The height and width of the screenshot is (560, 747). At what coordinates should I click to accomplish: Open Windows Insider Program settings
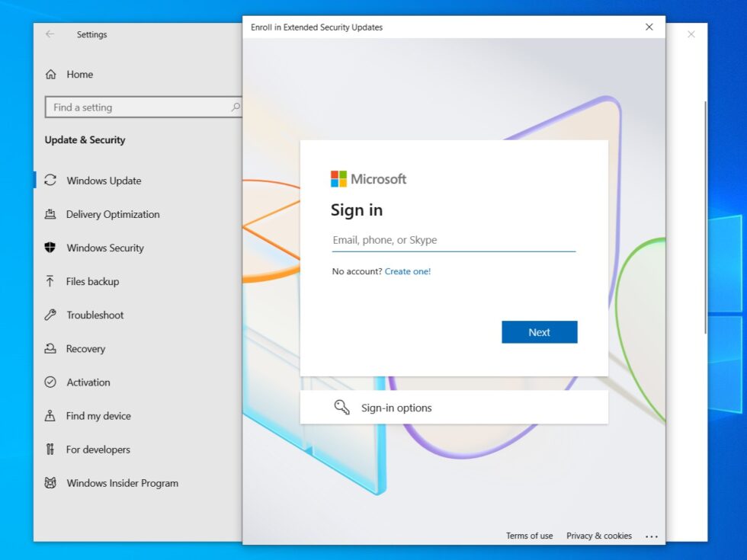pyautogui.click(x=122, y=483)
